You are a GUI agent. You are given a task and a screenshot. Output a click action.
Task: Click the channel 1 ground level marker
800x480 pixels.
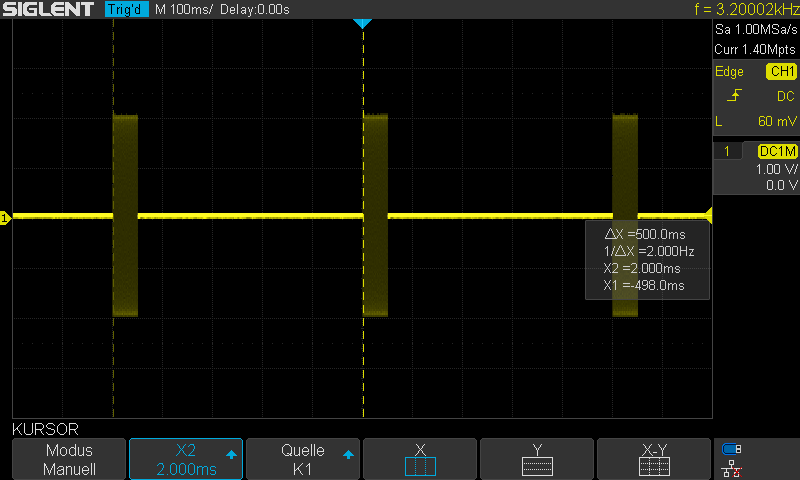click(x=5, y=218)
